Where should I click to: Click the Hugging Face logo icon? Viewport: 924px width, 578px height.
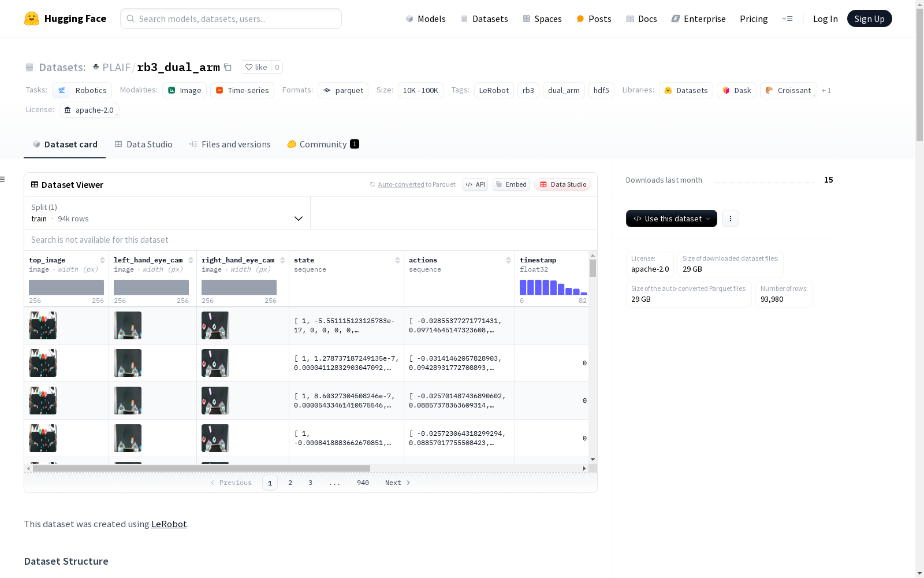click(x=32, y=18)
